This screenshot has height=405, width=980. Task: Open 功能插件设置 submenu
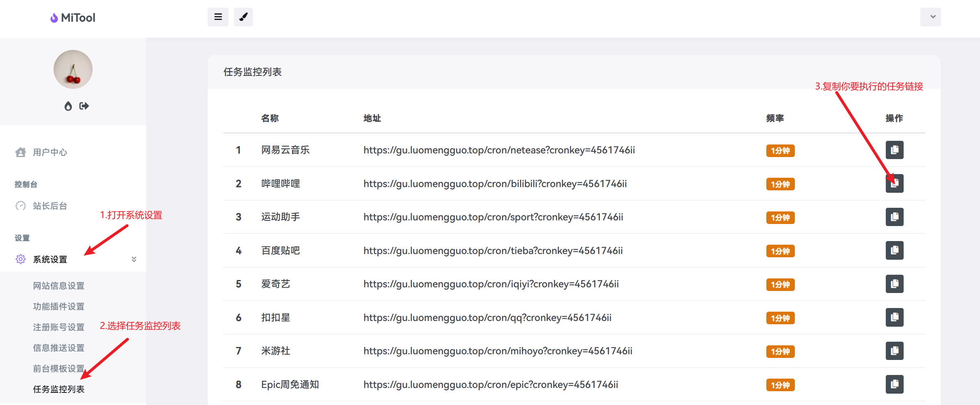[x=59, y=306]
